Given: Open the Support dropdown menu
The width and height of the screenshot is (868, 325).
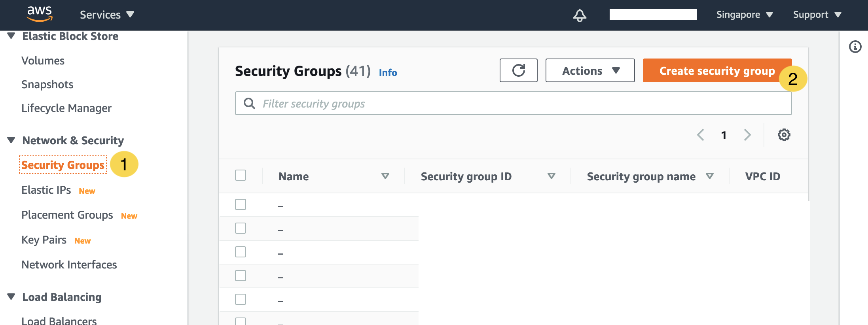Looking at the screenshot, I should coord(817,15).
